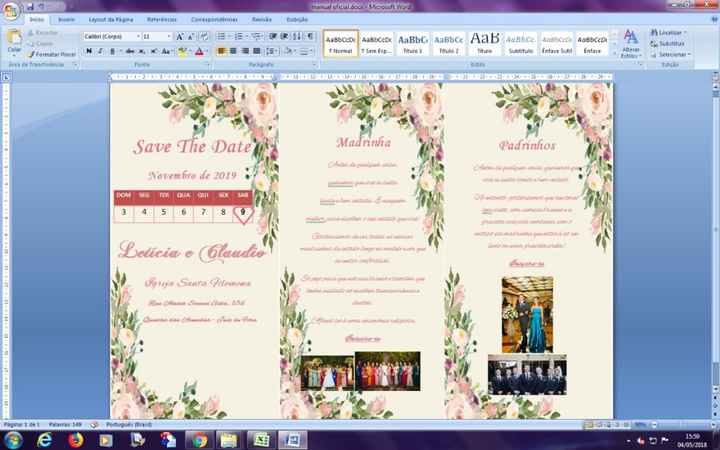
Task: Apply red font color
Action: [199, 51]
